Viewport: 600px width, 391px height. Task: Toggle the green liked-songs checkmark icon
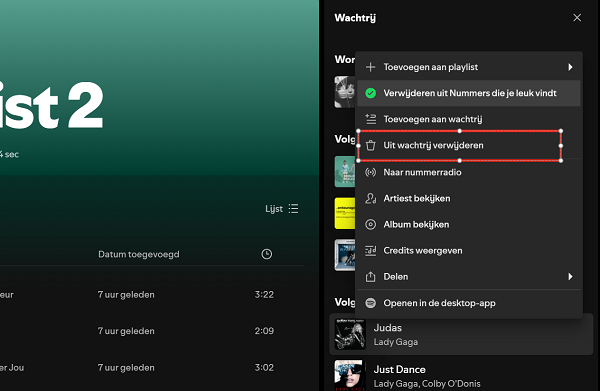point(370,93)
